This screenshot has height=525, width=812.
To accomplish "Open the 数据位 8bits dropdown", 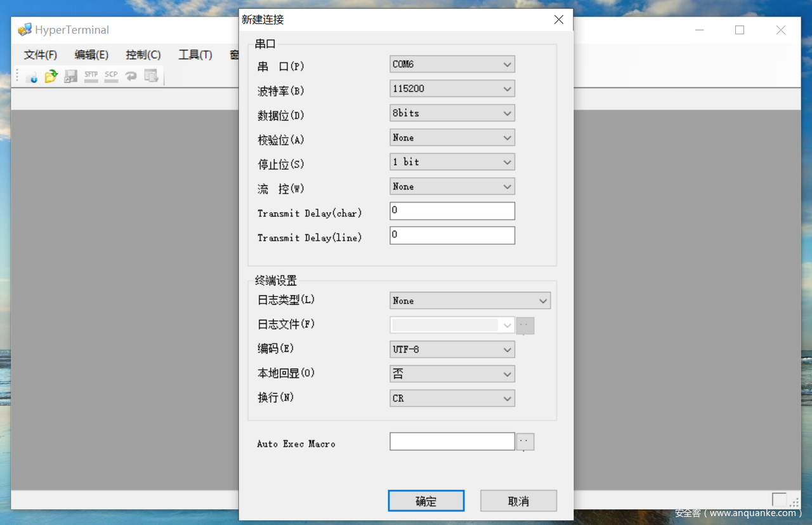I will pos(452,113).
